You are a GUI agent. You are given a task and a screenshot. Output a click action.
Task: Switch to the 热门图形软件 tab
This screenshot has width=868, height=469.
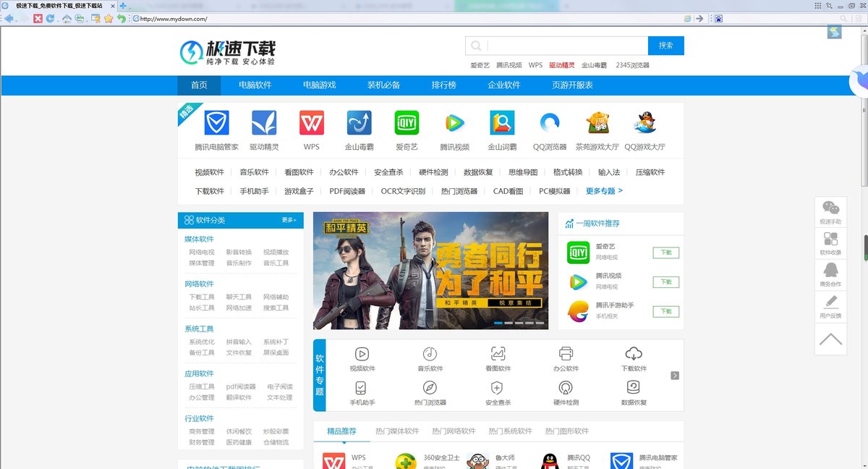point(566,431)
